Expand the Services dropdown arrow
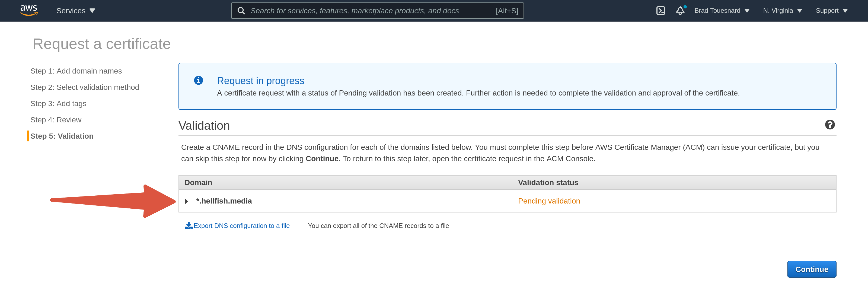The height and width of the screenshot is (308, 868). pos(92,10)
